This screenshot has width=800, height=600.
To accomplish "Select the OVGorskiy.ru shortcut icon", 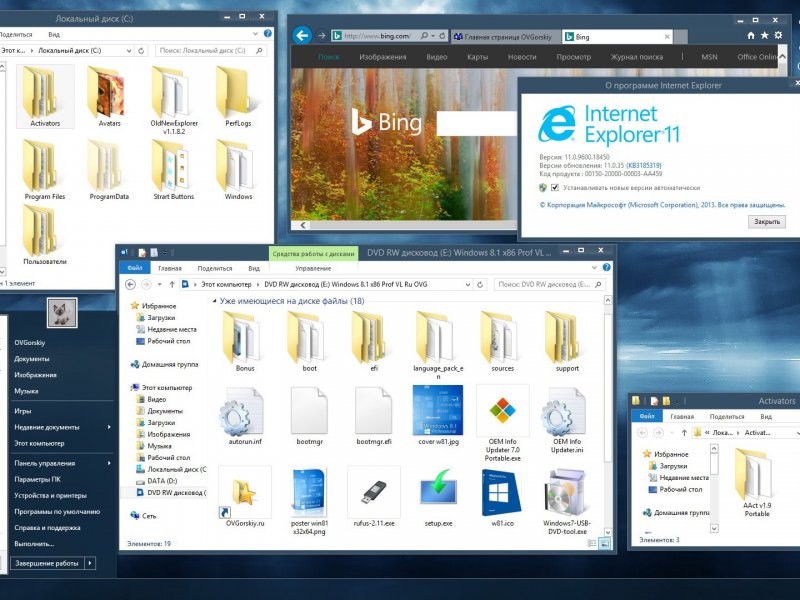I will click(244, 492).
